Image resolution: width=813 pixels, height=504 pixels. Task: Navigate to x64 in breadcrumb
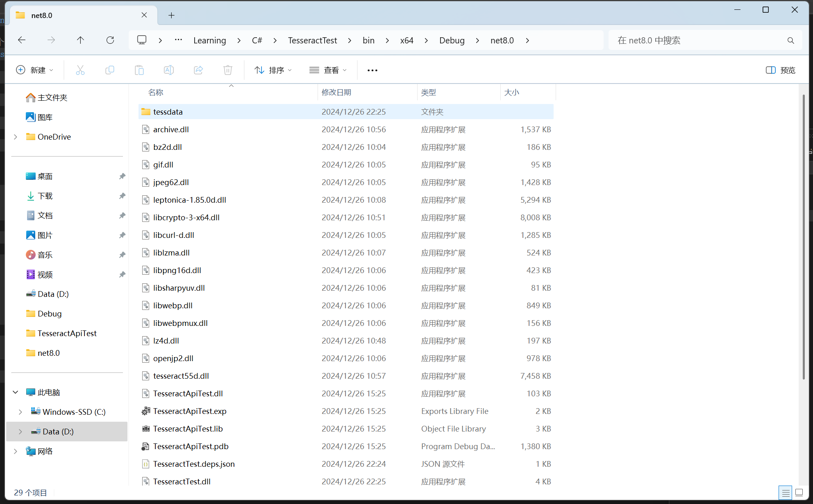406,41
